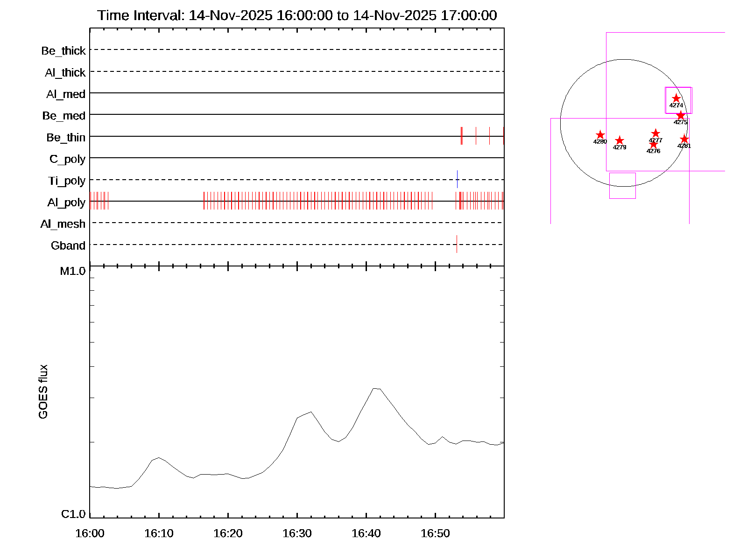This screenshot has height=560, width=747.
Task: Click the Time Interval title text
Action: (x=297, y=15)
